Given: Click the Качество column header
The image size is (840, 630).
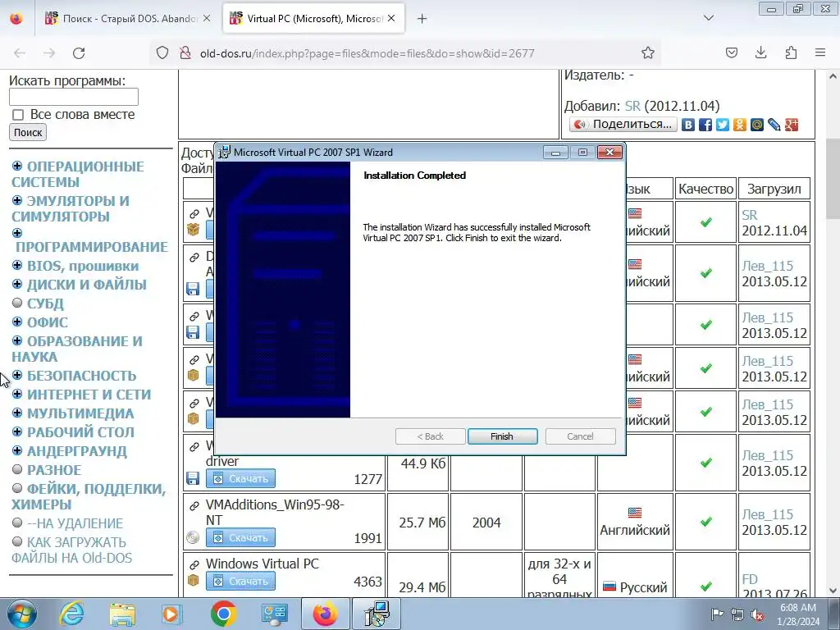Looking at the screenshot, I should tap(705, 189).
